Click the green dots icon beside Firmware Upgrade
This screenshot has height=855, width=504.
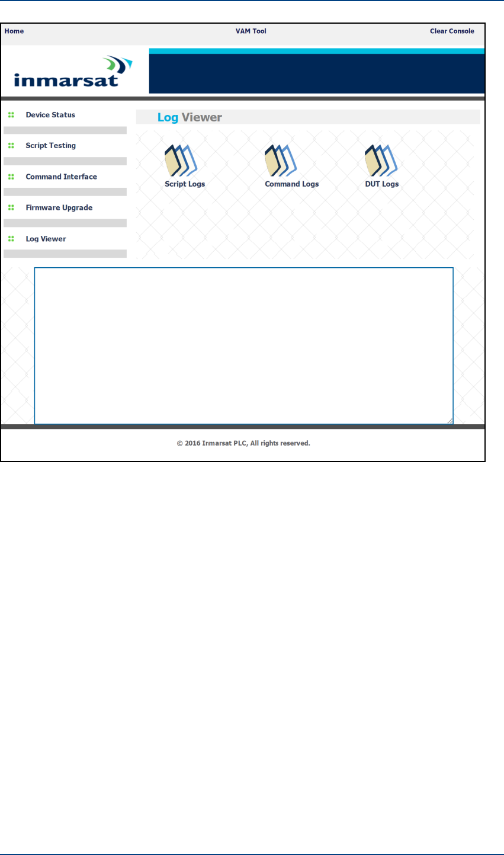pos(11,208)
